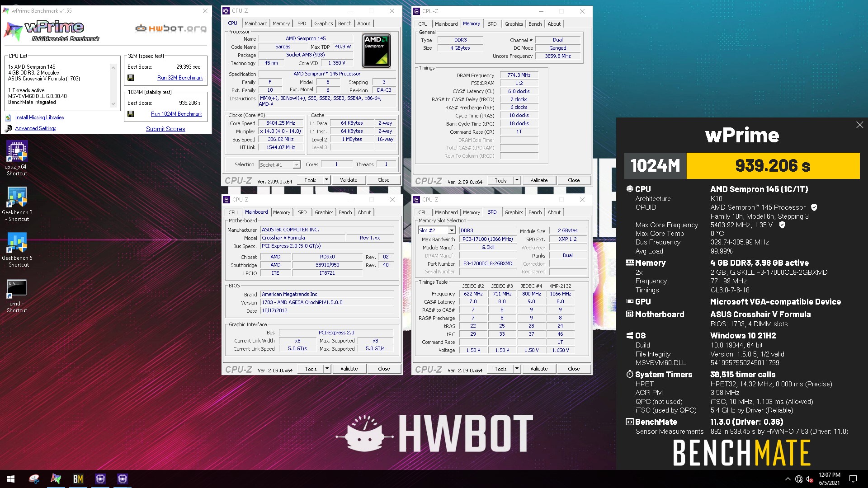Click the DRAM Frequency value 774.3 MHz
The image size is (868, 488).
tap(519, 75)
